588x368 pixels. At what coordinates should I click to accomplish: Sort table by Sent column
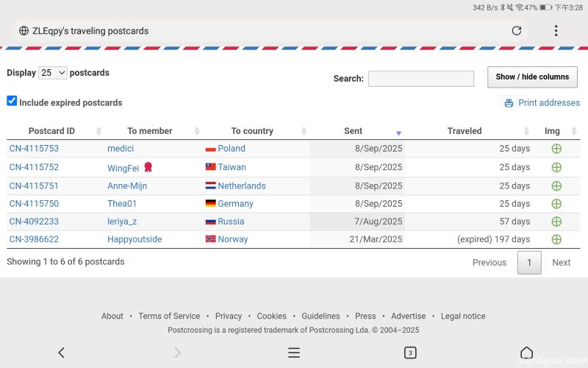[x=354, y=131]
